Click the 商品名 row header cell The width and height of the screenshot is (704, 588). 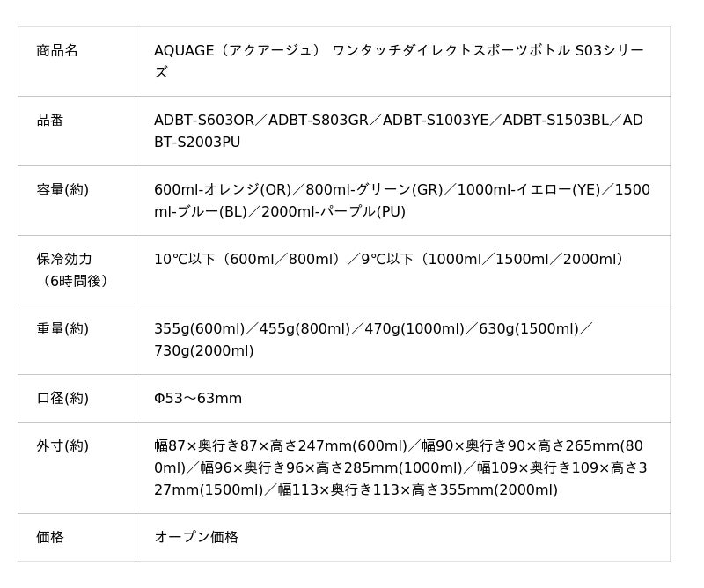tap(77, 62)
